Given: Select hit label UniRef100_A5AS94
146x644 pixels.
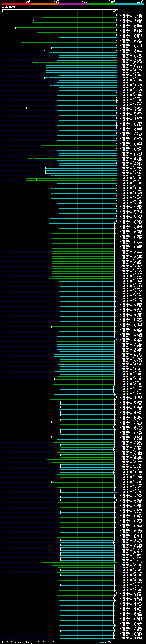Looking at the screenshot, I should 131,62.
